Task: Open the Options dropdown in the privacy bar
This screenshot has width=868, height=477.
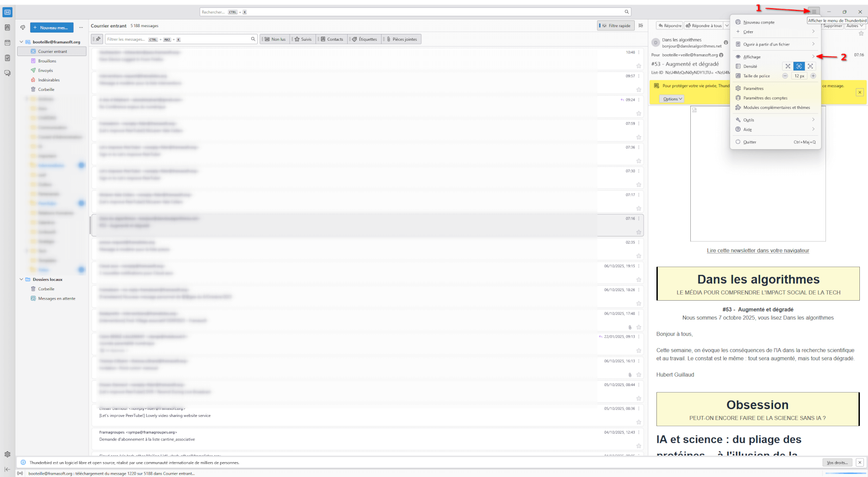Action: (x=672, y=99)
